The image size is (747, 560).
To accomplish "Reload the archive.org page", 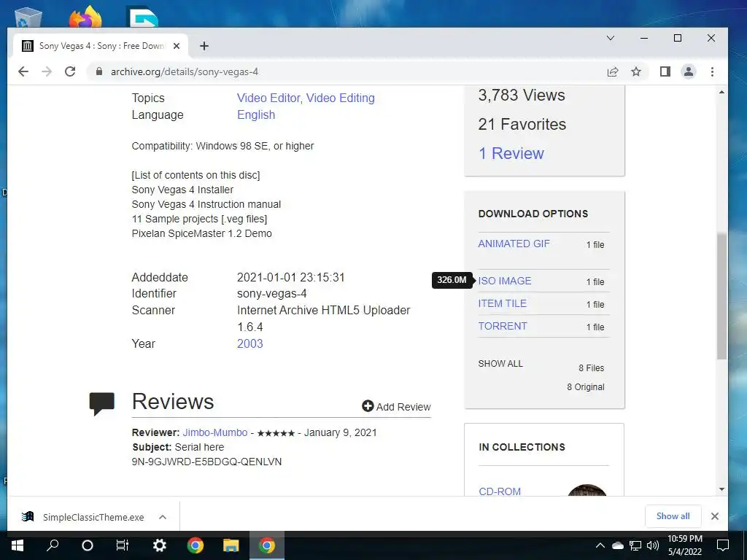I will [70, 72].
